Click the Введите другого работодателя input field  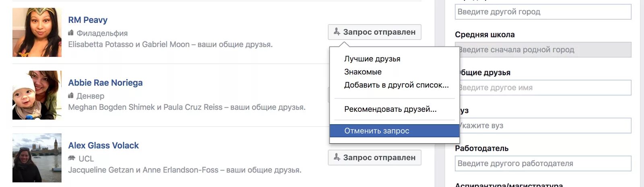pyautogui.click(x=543, y=163)
